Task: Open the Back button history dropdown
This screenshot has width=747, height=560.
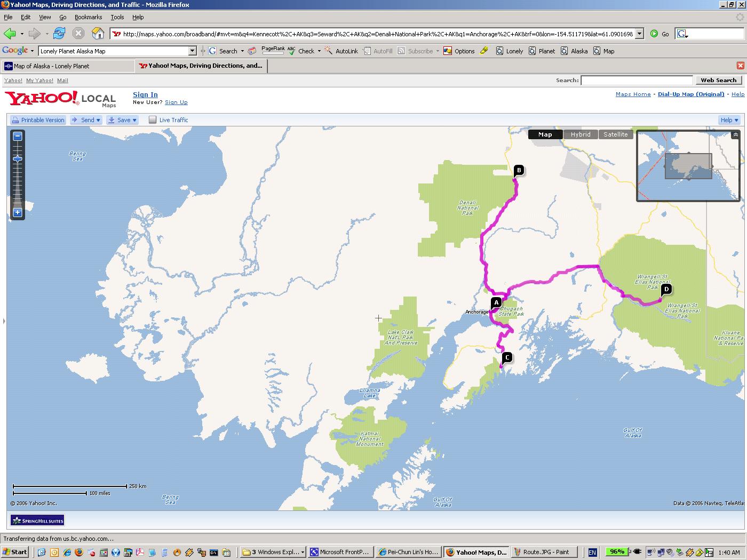Action: (x=22, y=34)
